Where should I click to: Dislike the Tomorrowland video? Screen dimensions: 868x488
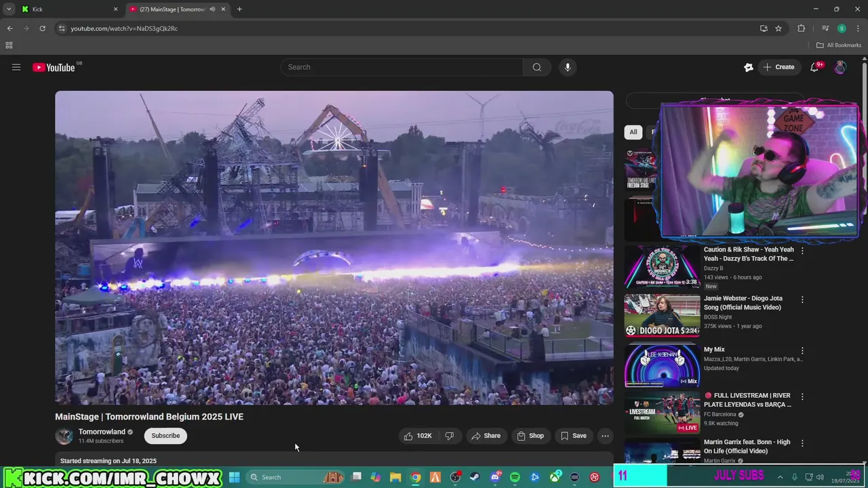[449, 436]
